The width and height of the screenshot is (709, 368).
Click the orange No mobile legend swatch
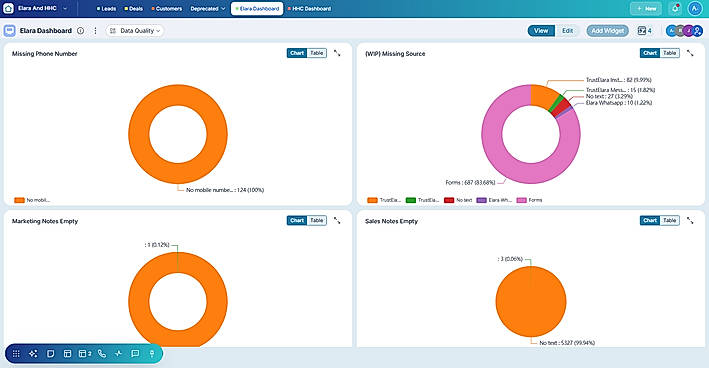(19, 200)
